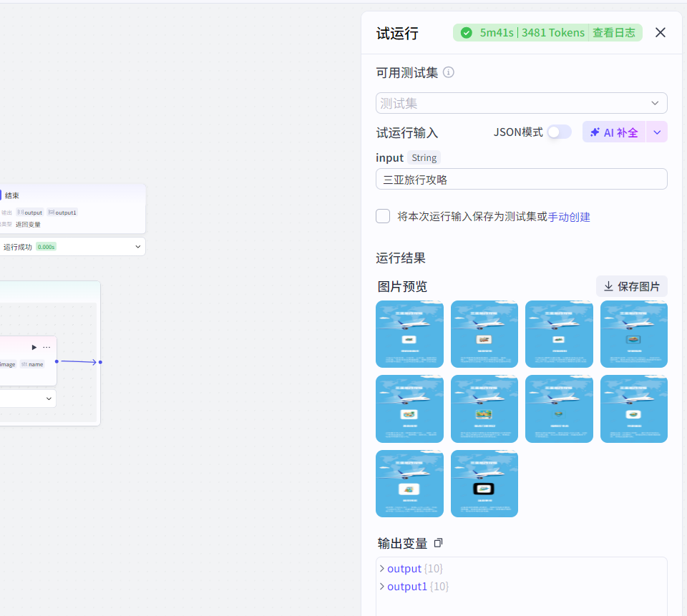Expand the AI 补全 dropdown arrow

coord(656,131)
